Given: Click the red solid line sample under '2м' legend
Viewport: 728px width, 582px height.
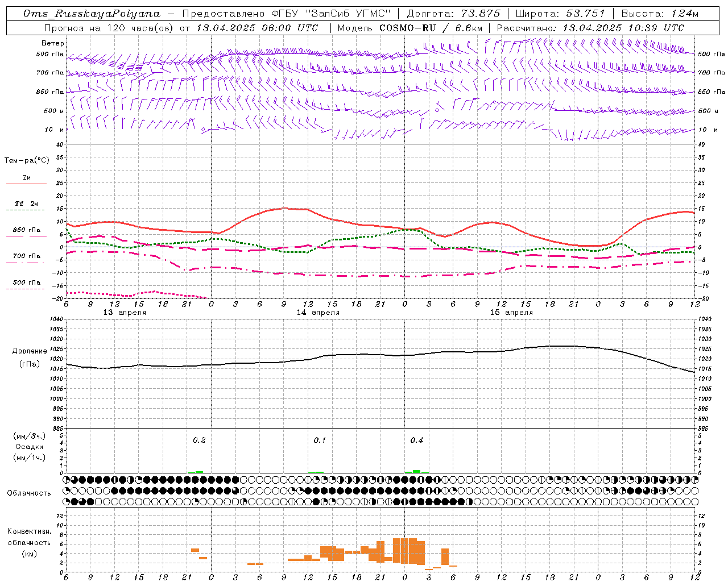Looking at the screenshot, I should tap(26, 184).
